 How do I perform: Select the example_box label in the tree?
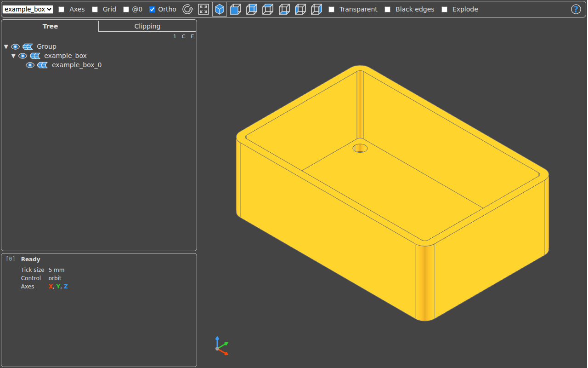(65, 56)
